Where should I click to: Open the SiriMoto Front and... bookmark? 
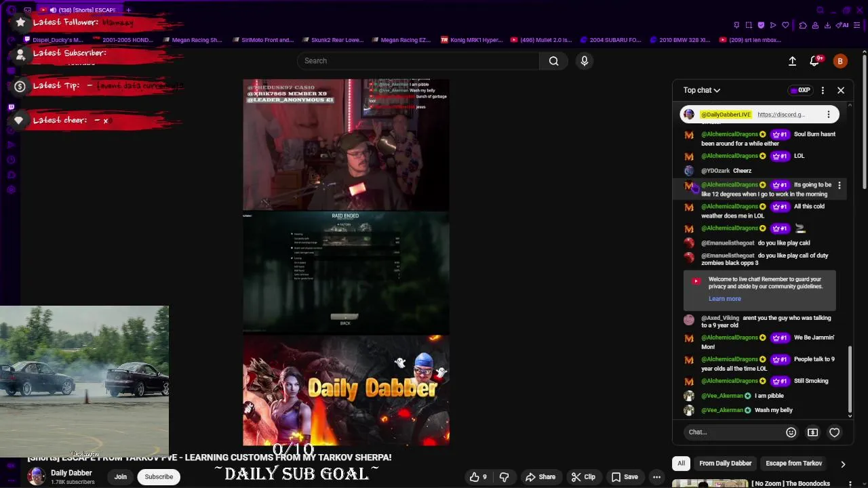click(262, 40)
